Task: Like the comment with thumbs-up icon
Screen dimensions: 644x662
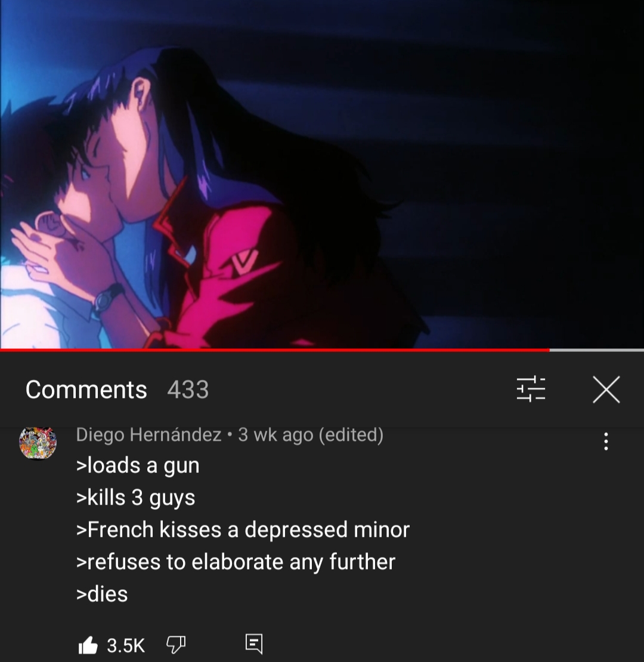Action: click(x=88, y=645)
